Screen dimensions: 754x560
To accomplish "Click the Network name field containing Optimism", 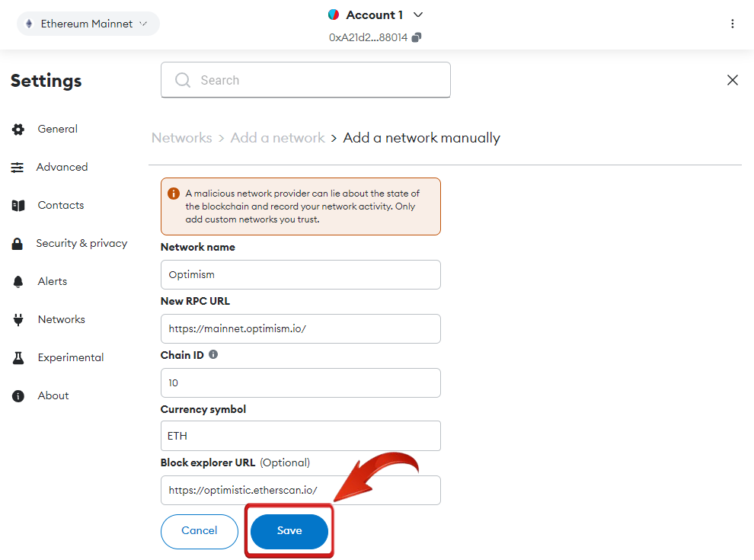I will 301,275.
